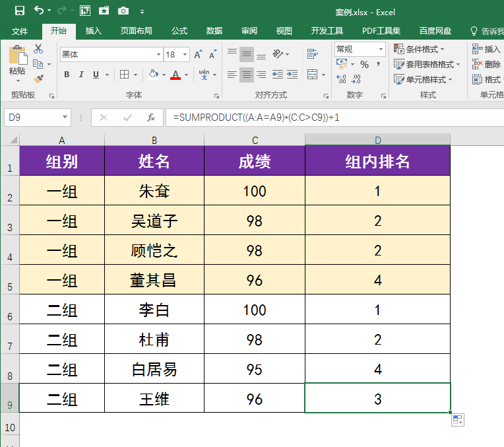This screenshot has height=447, width=504.
Task: Switch to 开发工具 tab
Action: (x=327, y=31)
